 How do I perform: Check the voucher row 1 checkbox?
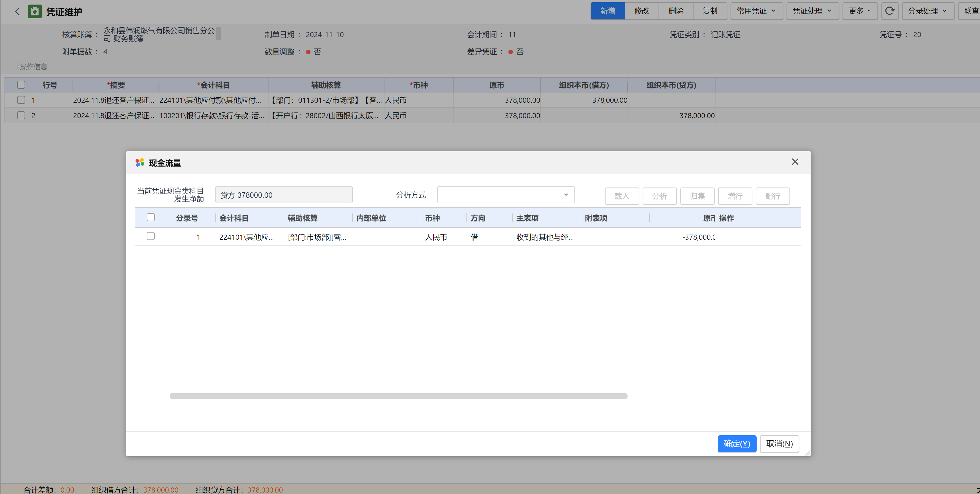point(21,100)
